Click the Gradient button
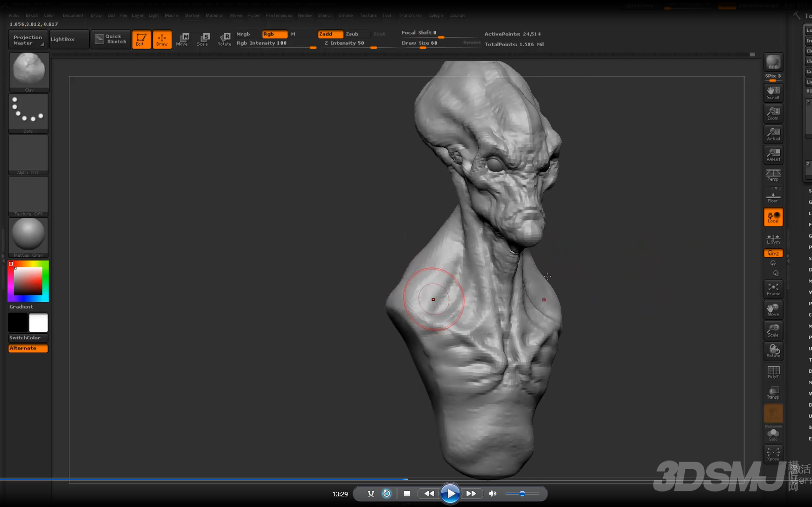Image resolution: width=812 pixels, height=507 pixels. (28, 307)
